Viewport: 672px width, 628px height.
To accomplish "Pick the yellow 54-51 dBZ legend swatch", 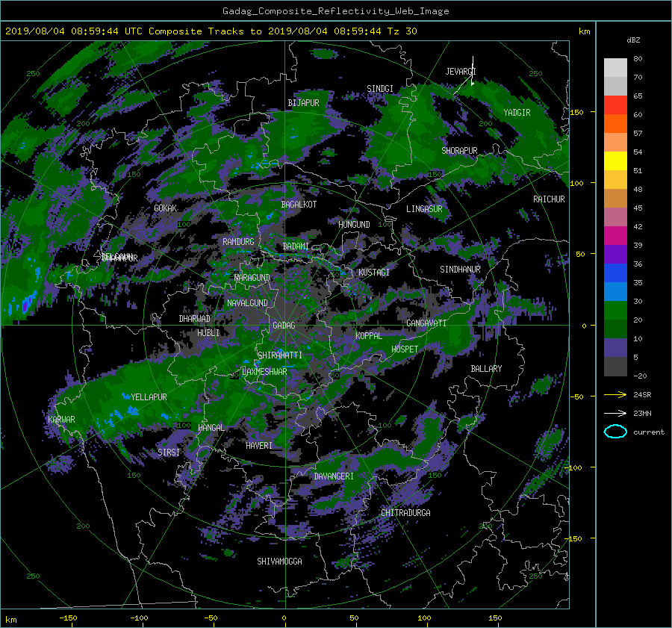I will coord(615,161).
